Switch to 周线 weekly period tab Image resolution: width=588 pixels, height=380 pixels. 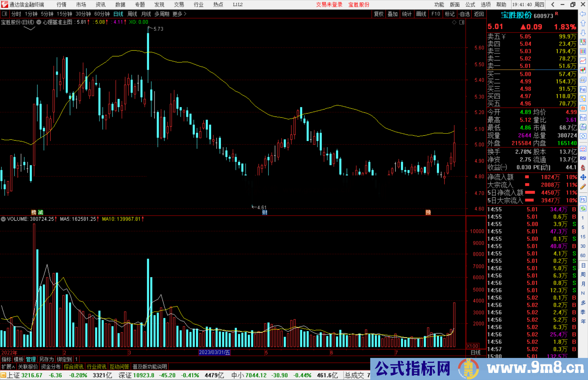click(x=132, y=14)
